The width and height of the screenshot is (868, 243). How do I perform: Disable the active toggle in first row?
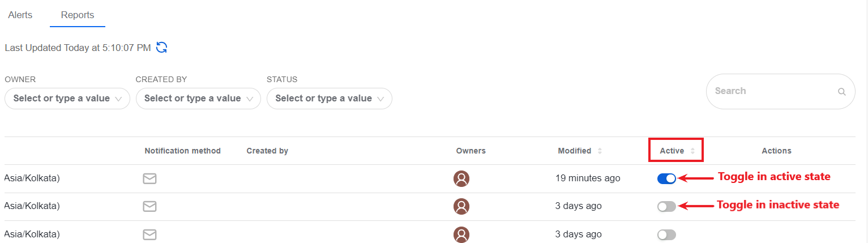click(x=666, y=178)
